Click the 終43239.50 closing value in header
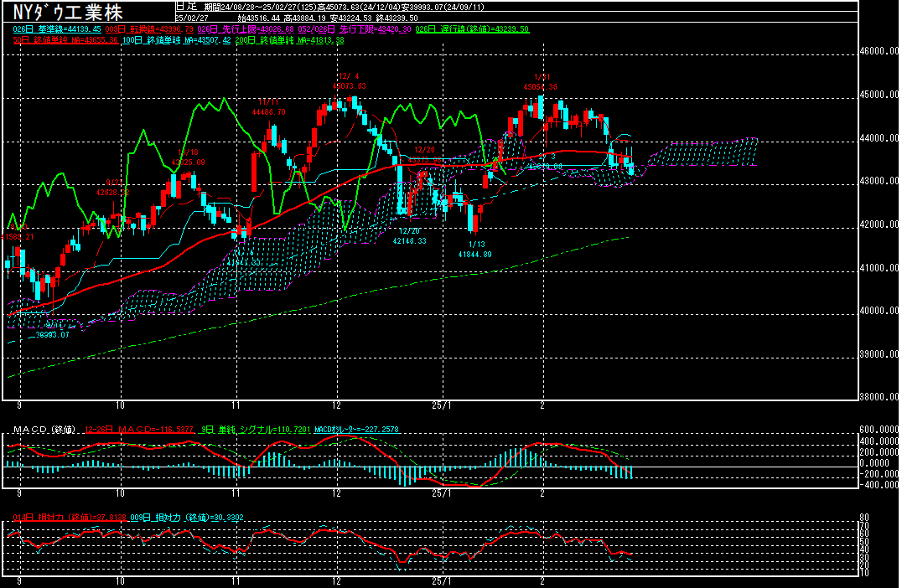Image resolution: width=902 pixels, height=588 pixels. coord(397,18)
